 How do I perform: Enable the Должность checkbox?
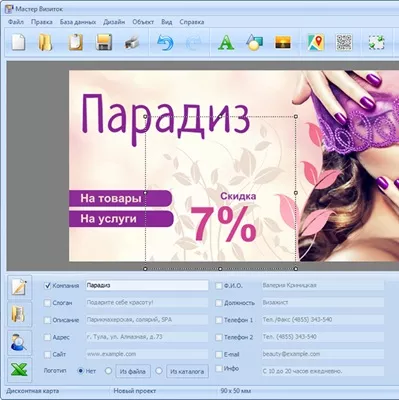(x=219, y=303)
